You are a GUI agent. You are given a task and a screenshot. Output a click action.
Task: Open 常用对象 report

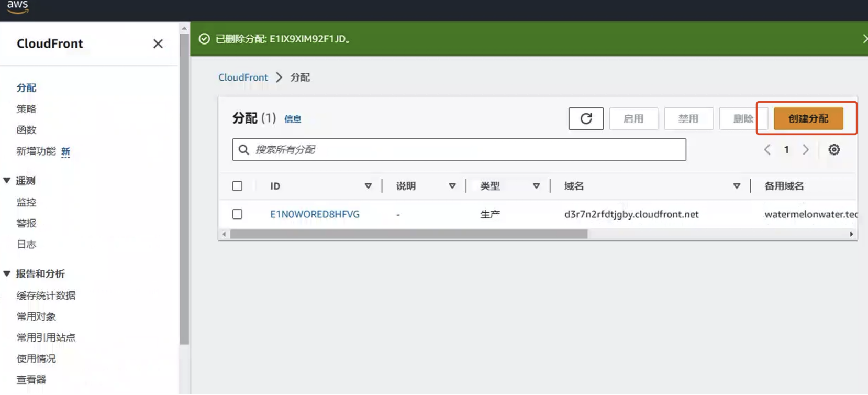(36, 316)
